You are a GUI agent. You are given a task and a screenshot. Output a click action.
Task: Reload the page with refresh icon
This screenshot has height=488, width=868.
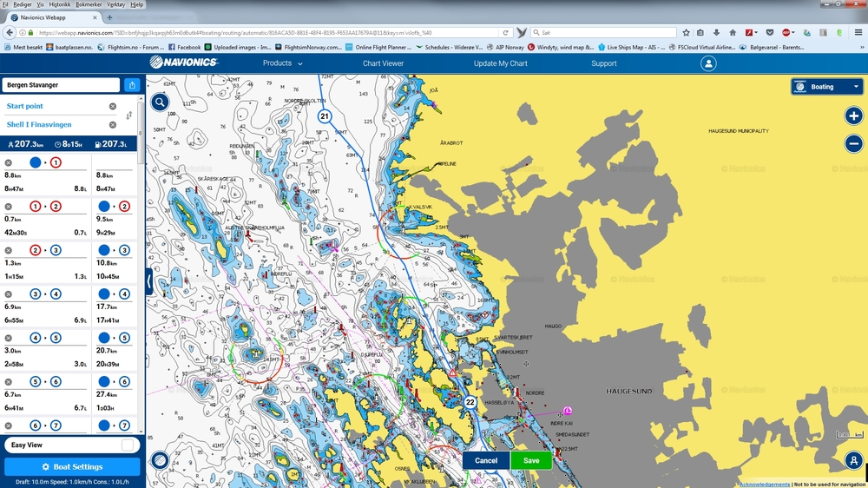pyautogui.click(x=505, y=33)
